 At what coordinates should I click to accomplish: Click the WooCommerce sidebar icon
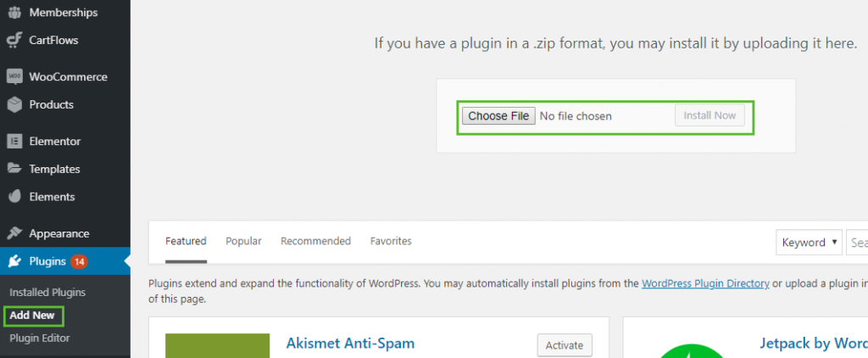(14, 76)
